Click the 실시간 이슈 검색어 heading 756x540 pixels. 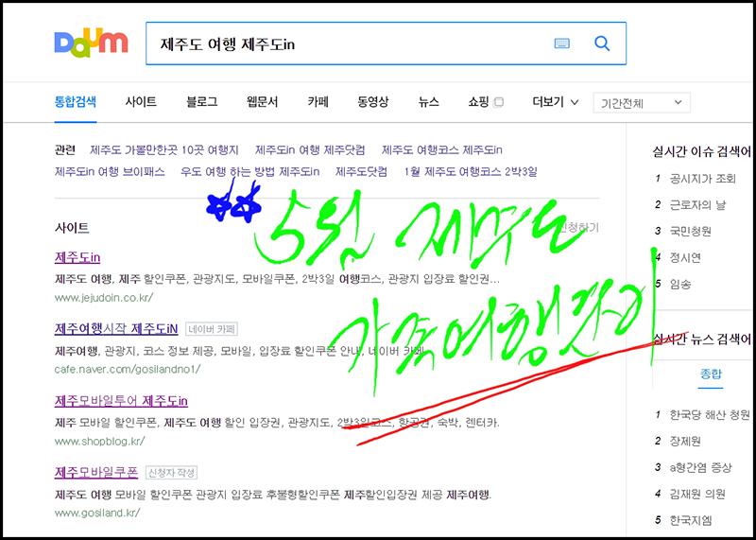coord(701,152)
